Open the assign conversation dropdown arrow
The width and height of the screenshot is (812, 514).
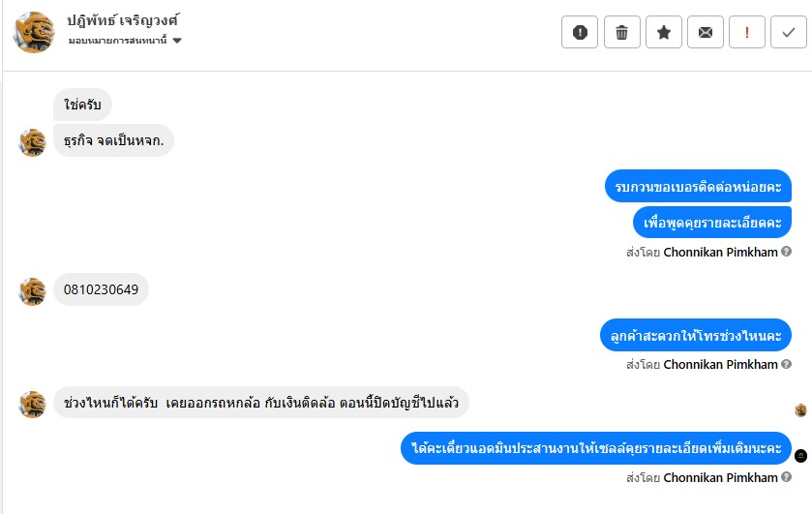(x=177, y=41)
